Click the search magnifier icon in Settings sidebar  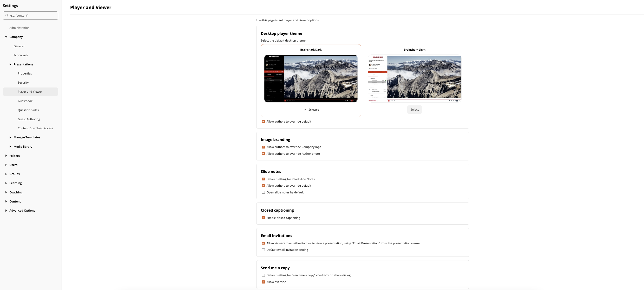pos(7,15)
